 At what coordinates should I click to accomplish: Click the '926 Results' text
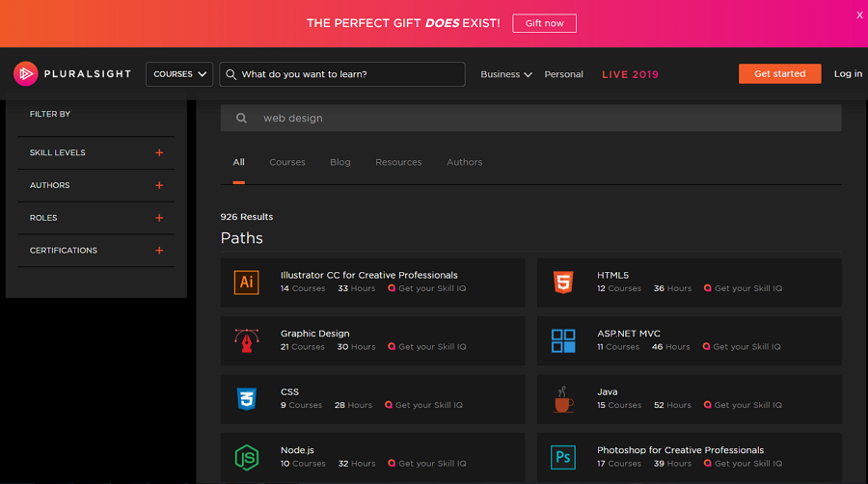click(247, 217)
